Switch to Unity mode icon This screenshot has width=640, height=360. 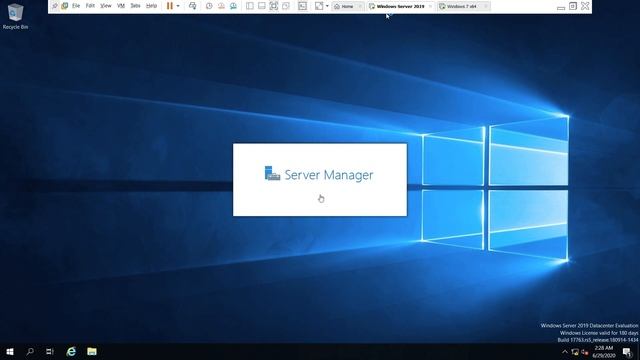coord(286,6)
